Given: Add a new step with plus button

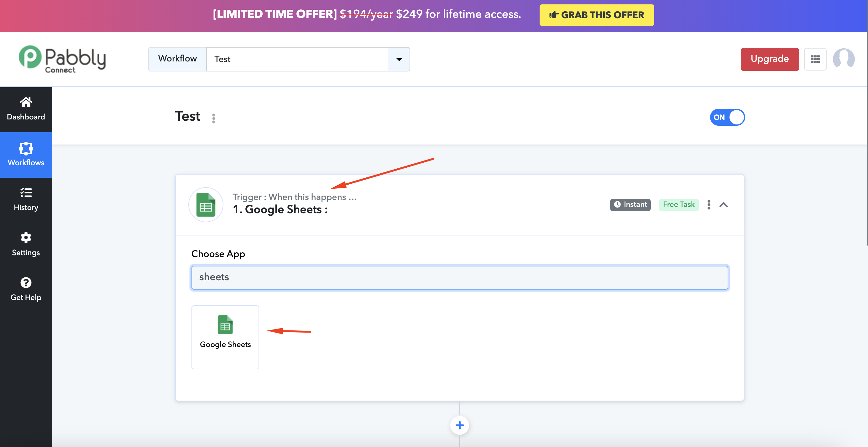Looking at the screenshot, I should tap(459, 425).
